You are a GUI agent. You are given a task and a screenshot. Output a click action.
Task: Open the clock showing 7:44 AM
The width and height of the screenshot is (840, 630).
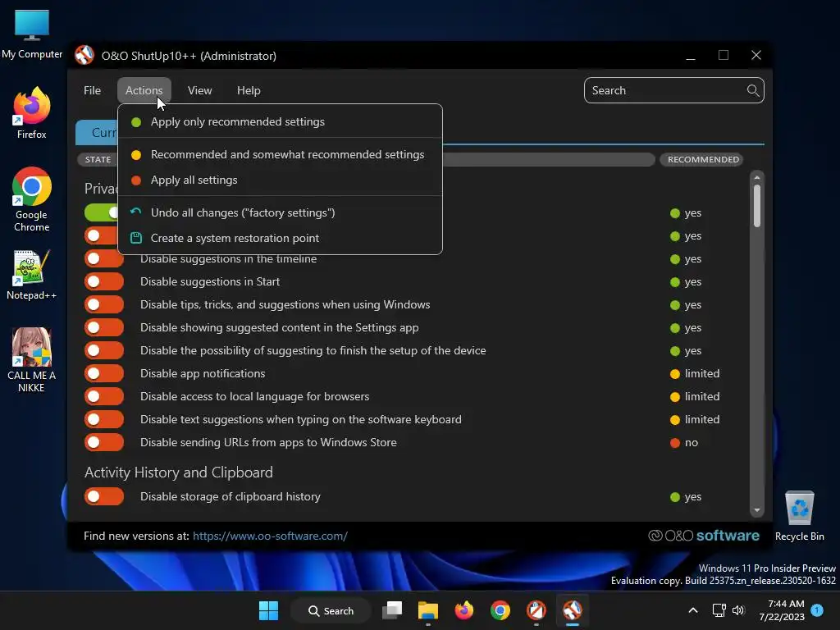tap(782, 610)
